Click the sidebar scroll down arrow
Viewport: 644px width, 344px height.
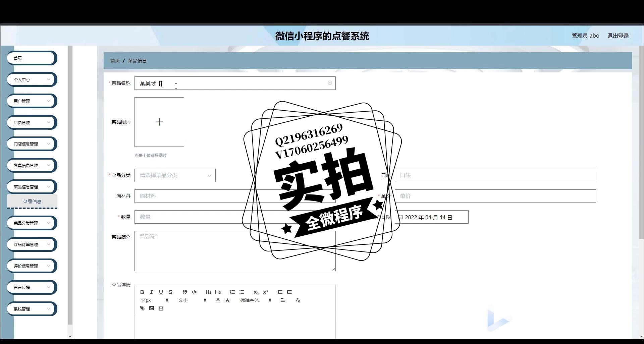point(70,337)
